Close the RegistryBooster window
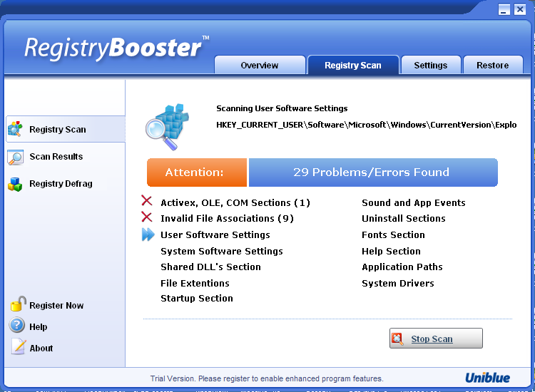The height and width of the screenshot is (392, 535). point(519,9)
